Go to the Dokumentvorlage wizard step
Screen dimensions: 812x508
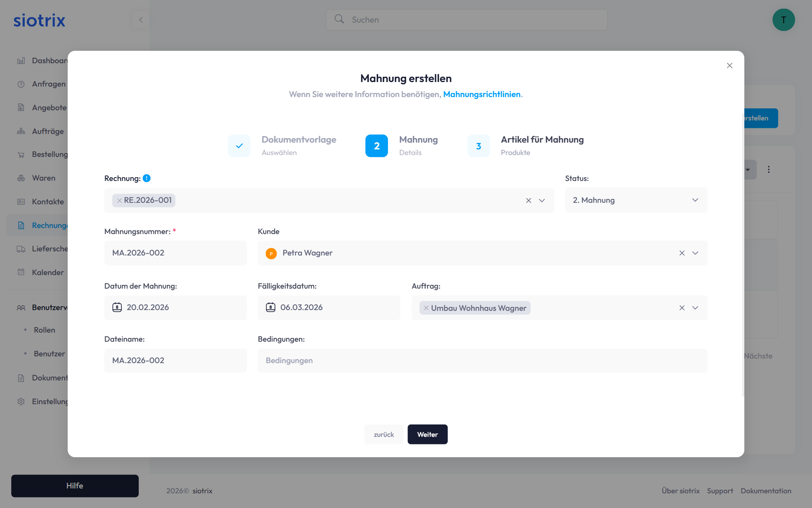tap(239, 146)
